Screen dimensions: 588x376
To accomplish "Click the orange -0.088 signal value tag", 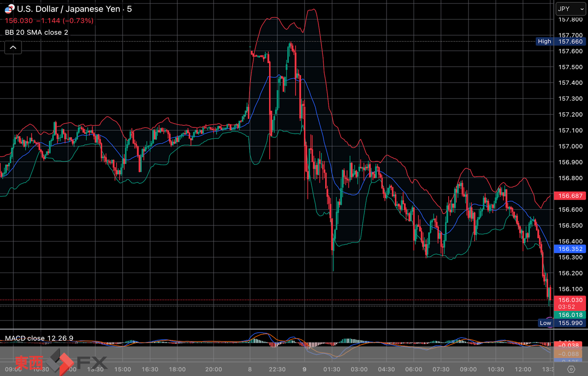I will click(x=570, y=354).
